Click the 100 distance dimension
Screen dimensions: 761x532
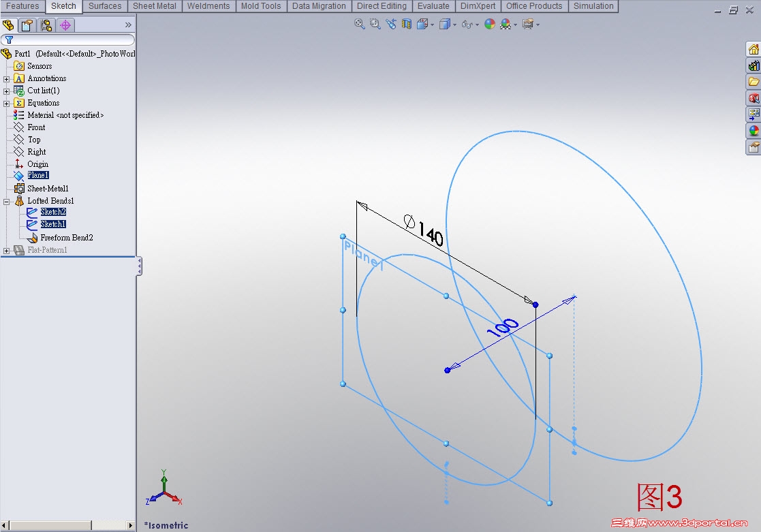pos(503,328)
